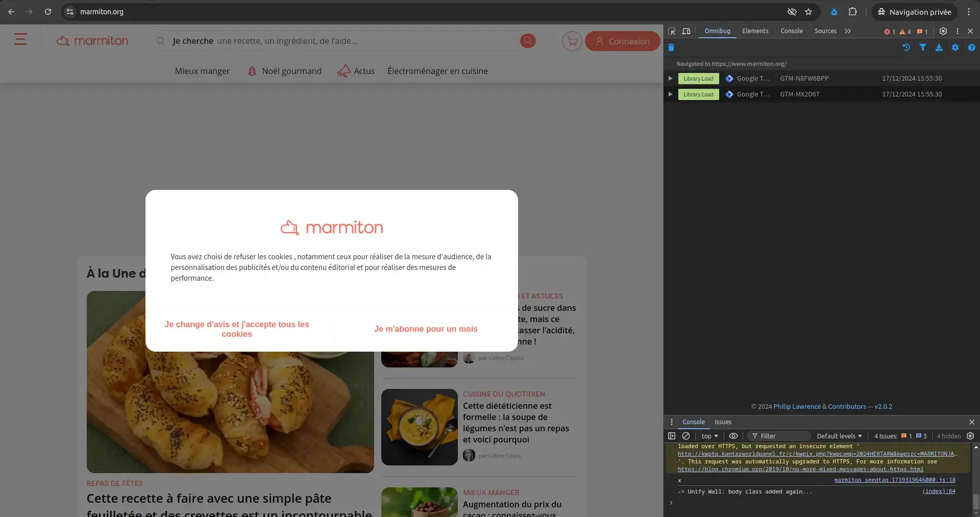Switch to the Elements tab

point(755,31)
